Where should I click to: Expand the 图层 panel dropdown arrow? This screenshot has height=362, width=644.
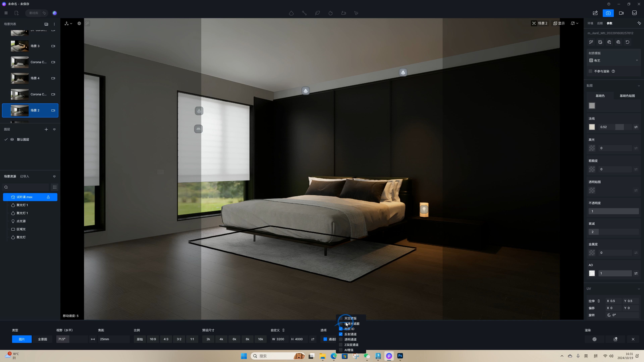[54, 129]
